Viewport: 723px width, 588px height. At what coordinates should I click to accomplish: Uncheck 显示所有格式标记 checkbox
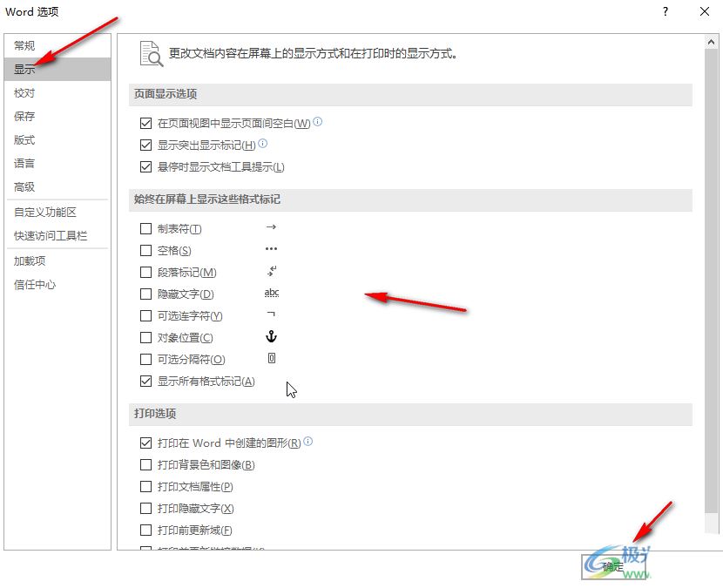click(x=145, y=382)
